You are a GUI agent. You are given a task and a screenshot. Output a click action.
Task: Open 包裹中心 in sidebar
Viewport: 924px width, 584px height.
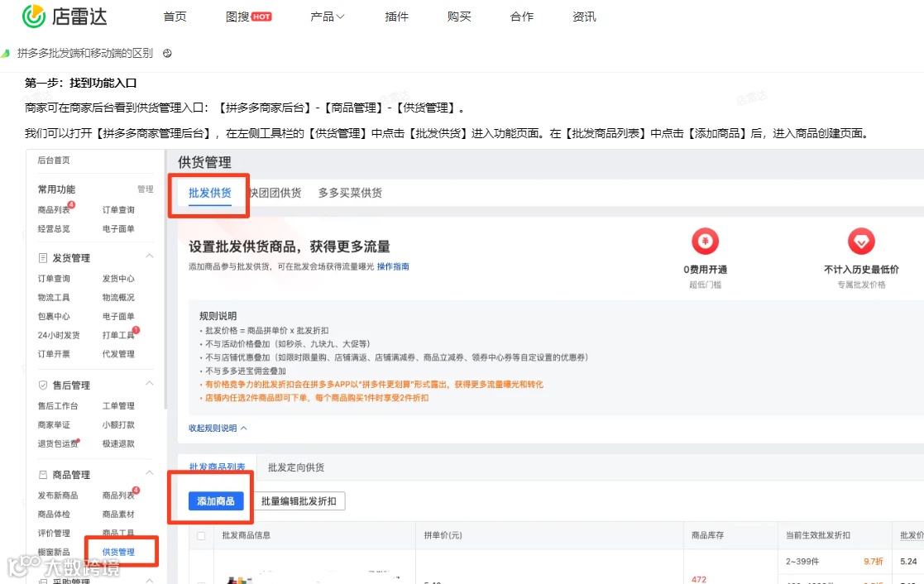[54, 316]
